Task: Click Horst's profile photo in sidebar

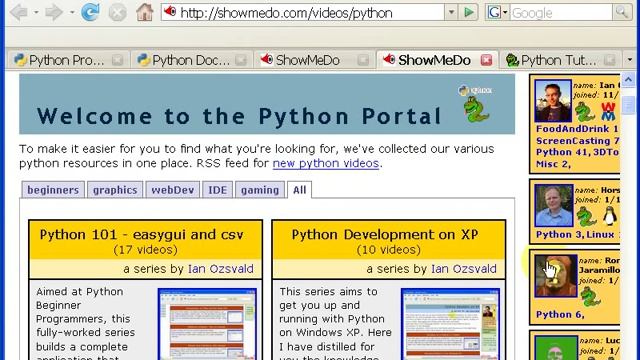Action: (x=554, y=205)
